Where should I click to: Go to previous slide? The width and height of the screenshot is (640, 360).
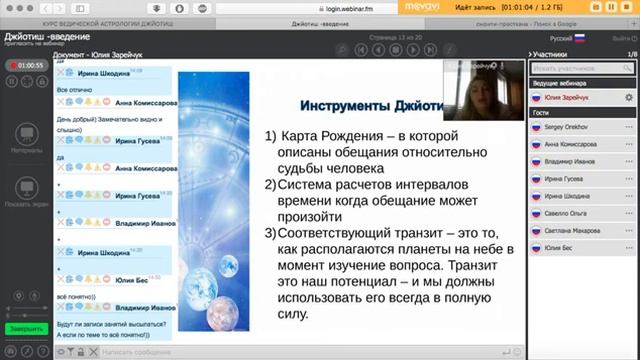click(x=378, y=50)
